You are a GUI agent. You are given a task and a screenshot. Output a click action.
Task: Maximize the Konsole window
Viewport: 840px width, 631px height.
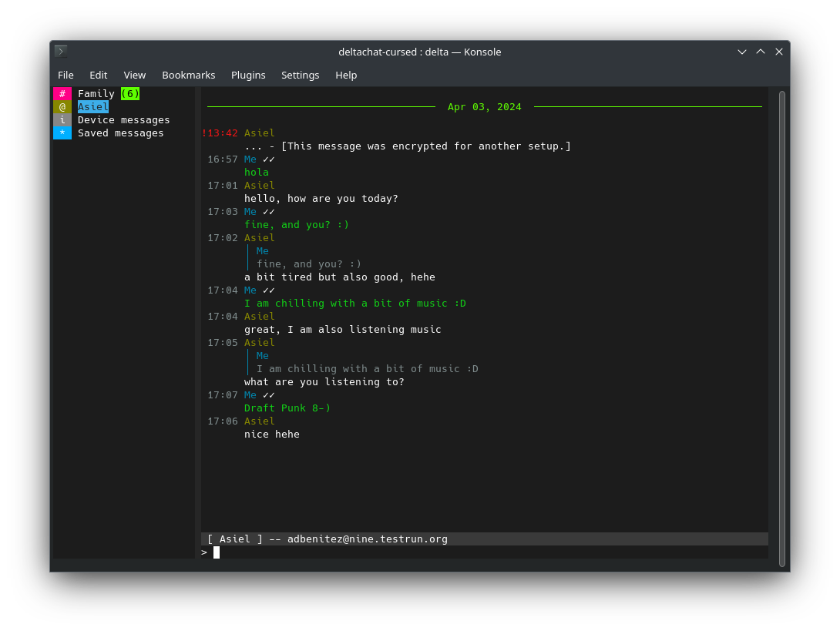tap(761, 52)
